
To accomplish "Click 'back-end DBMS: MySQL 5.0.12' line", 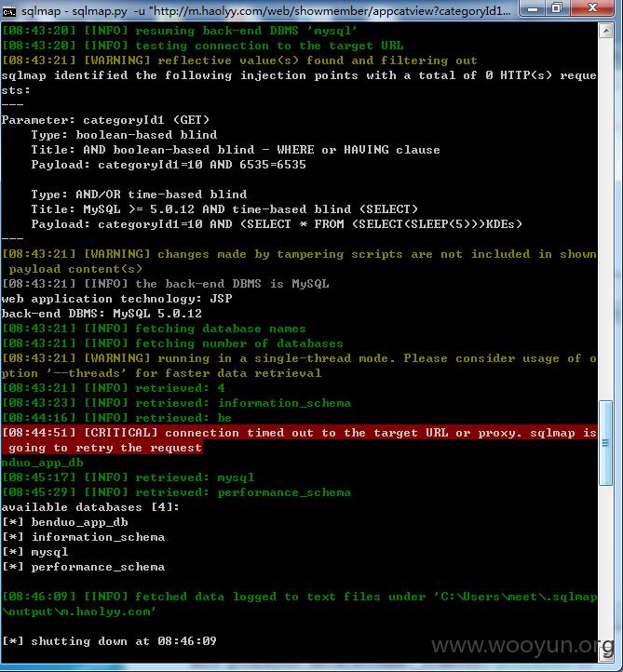I will pyautogui.click(x=102, y=314).
